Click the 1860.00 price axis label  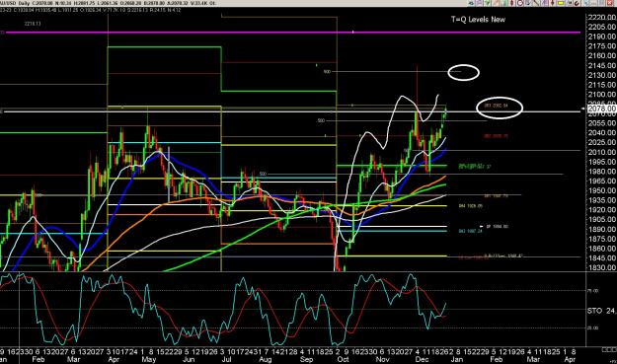pyautogui.click(x=601, y=249)
